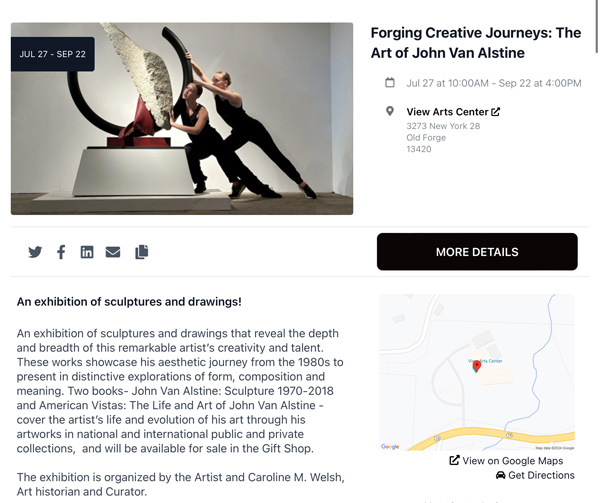Share event on Twitter

click(x=35, y=252)
